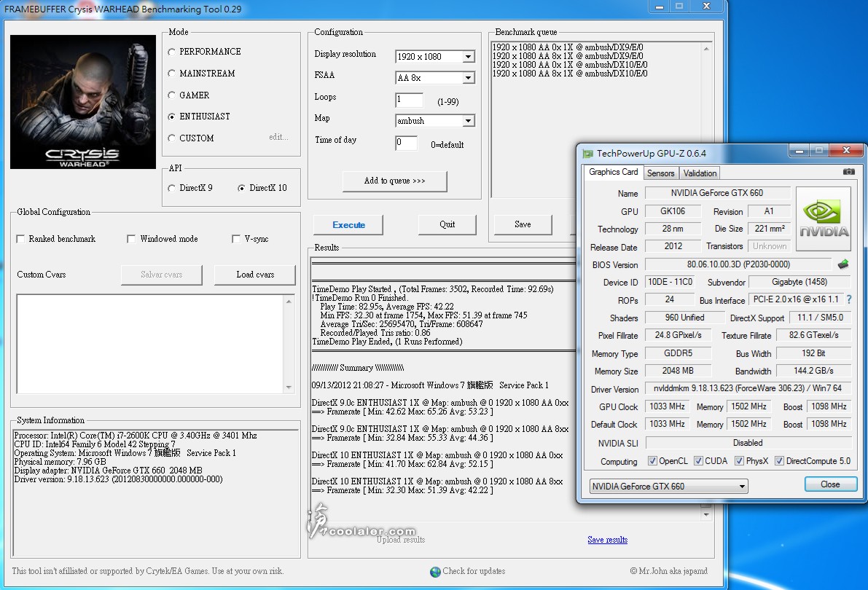
Task: Select the ENTHUSIAST mode radio button
Action: point(171,117)
